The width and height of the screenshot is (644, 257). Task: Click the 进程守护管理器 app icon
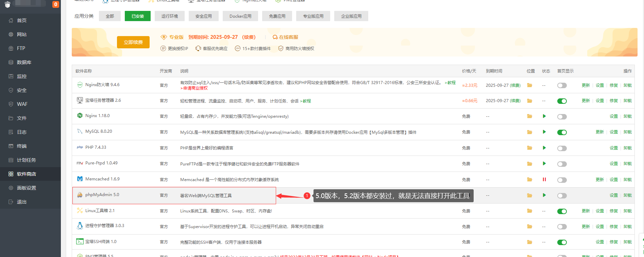(80, 226)
